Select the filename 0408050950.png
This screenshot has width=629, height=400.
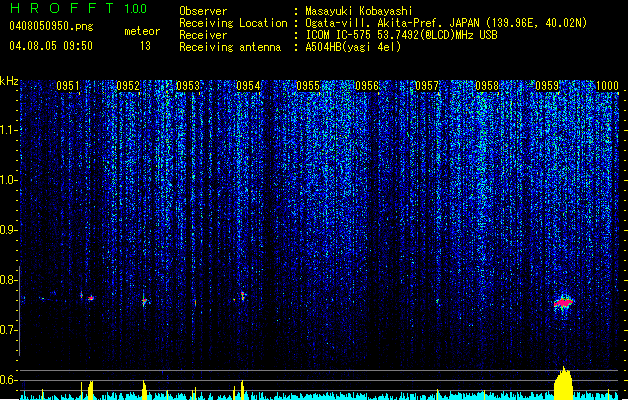[x=51, y=26]
